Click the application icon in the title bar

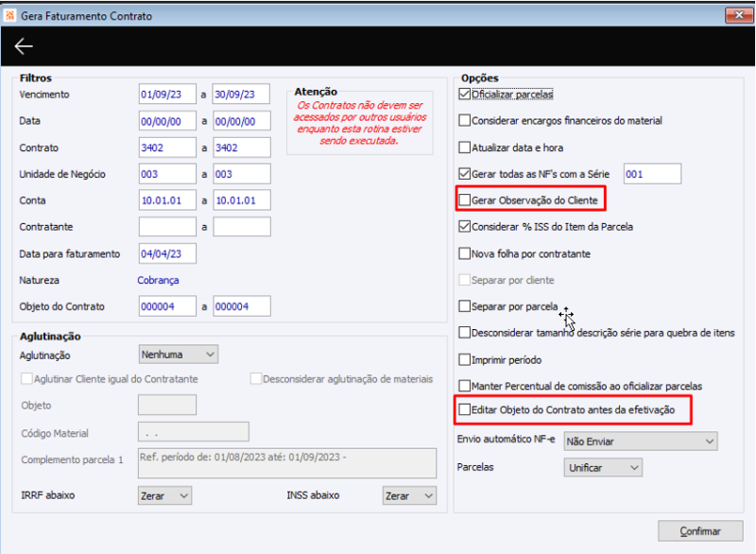pyautogui.click(x=12, y=15)
